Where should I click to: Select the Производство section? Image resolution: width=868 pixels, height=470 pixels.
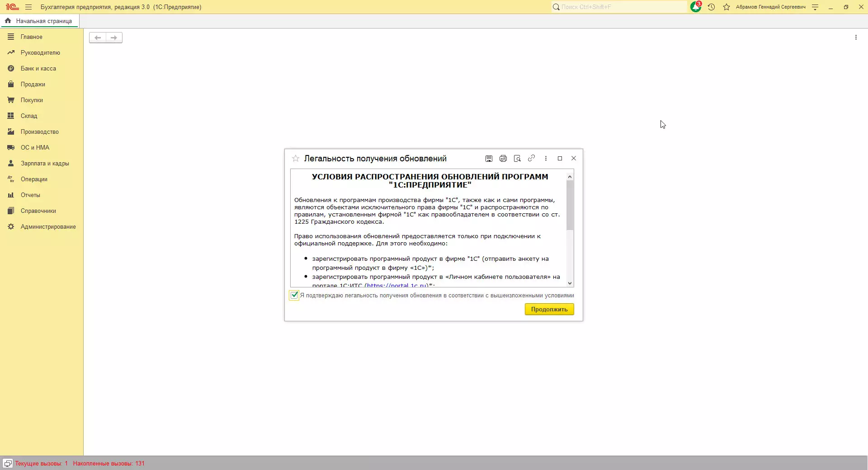tap(42, 132)
